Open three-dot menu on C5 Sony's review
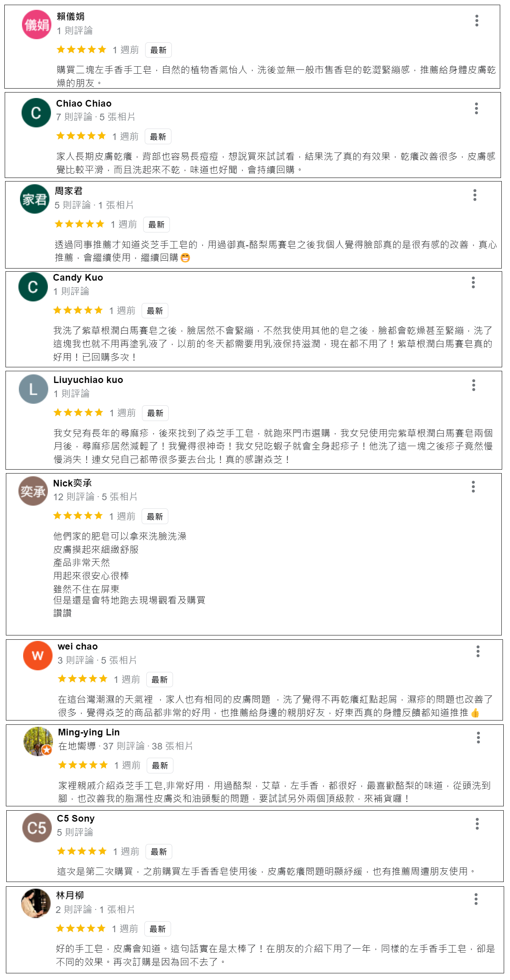 click(x=477, y=824)
